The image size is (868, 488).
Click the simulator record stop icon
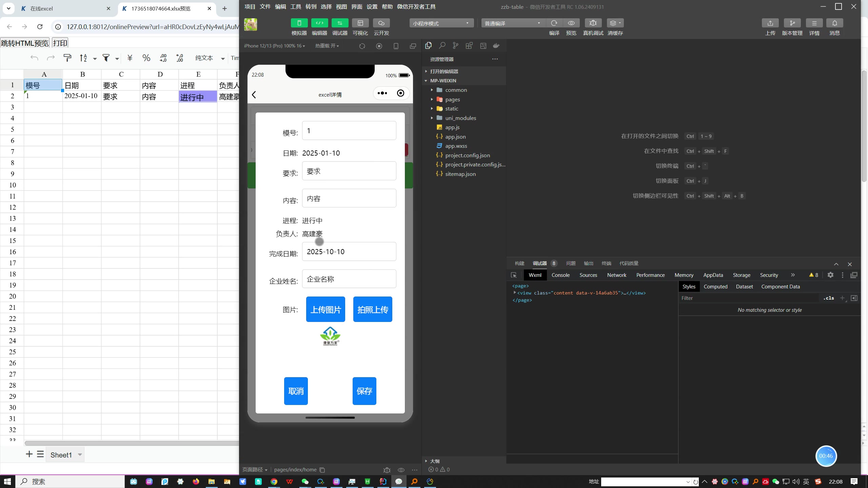379,46
